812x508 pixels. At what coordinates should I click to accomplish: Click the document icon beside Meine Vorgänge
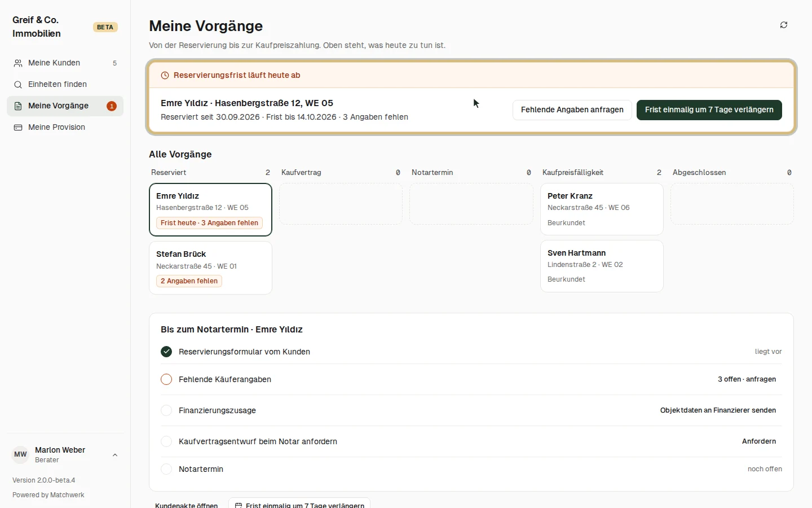tap(18, 106)
